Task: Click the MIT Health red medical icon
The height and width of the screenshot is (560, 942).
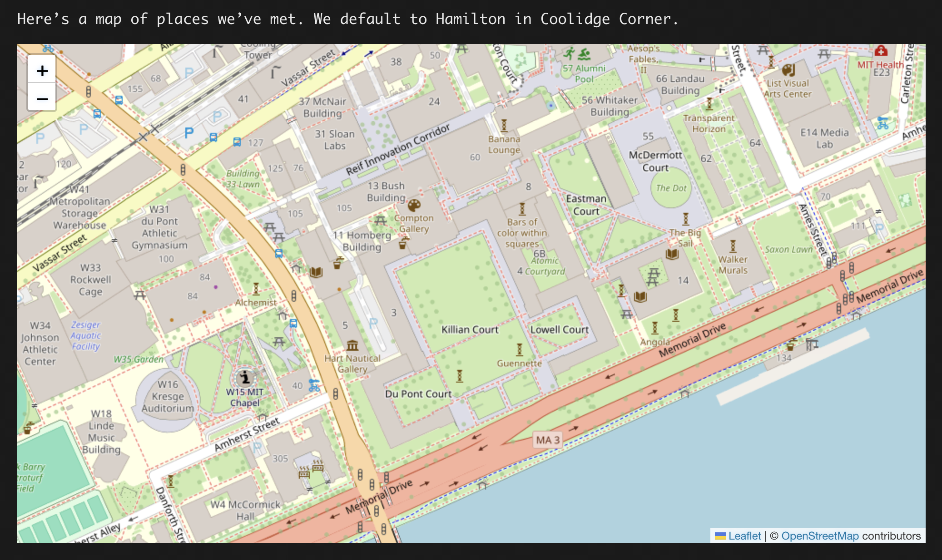Action: 881,51
